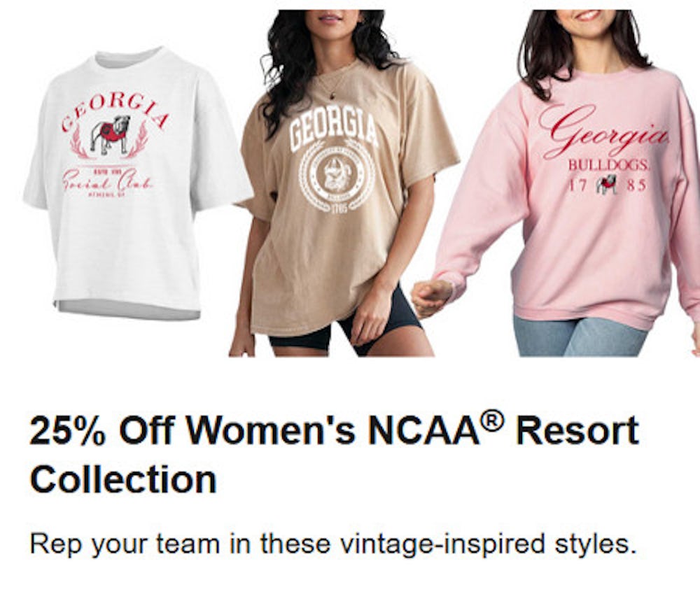Click the small bulldog between 17 and 85

pyautogui.click(x=606, y=185)
